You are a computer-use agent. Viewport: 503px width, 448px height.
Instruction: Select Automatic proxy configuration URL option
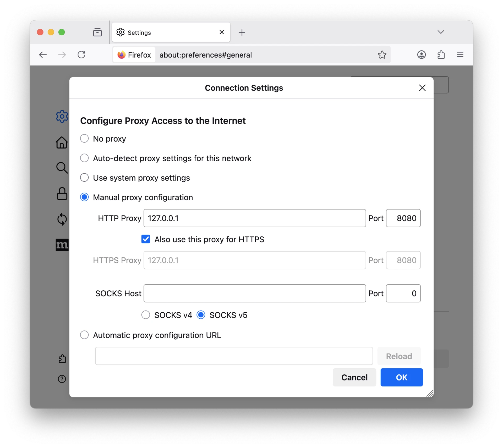click(x=84, y=335)
